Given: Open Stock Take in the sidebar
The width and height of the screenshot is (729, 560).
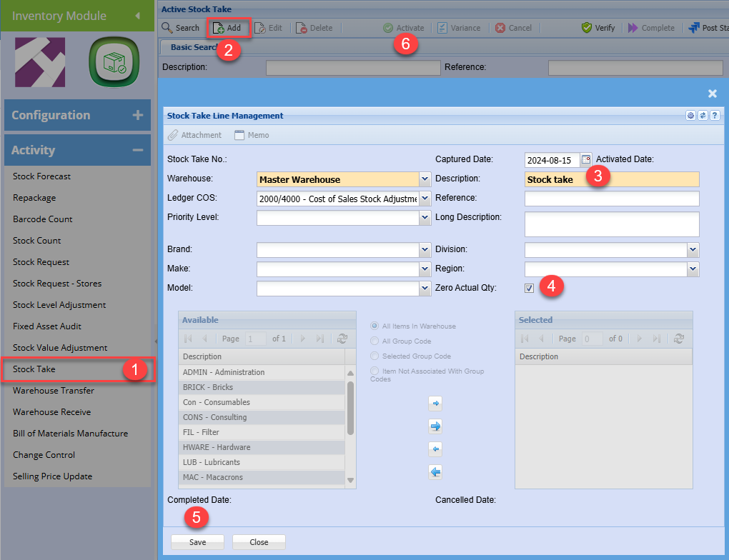Looking at the screenshot, I should click(34, 369).
